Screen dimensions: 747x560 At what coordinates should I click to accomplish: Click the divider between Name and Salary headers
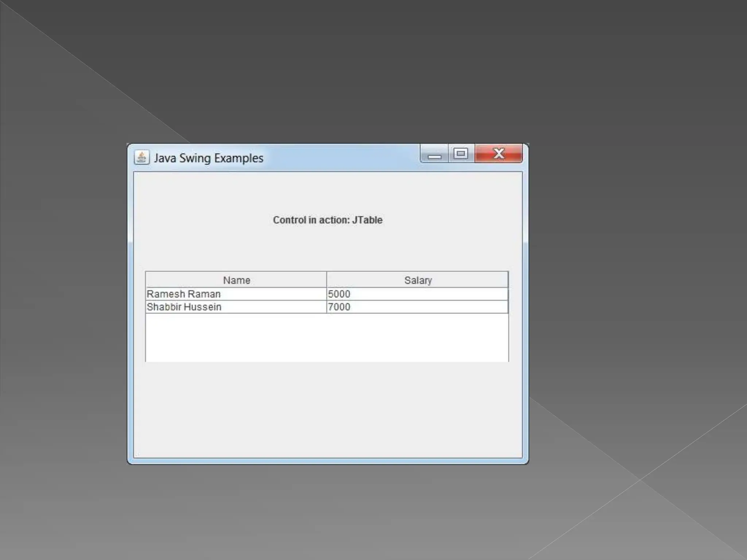[326, 280]
